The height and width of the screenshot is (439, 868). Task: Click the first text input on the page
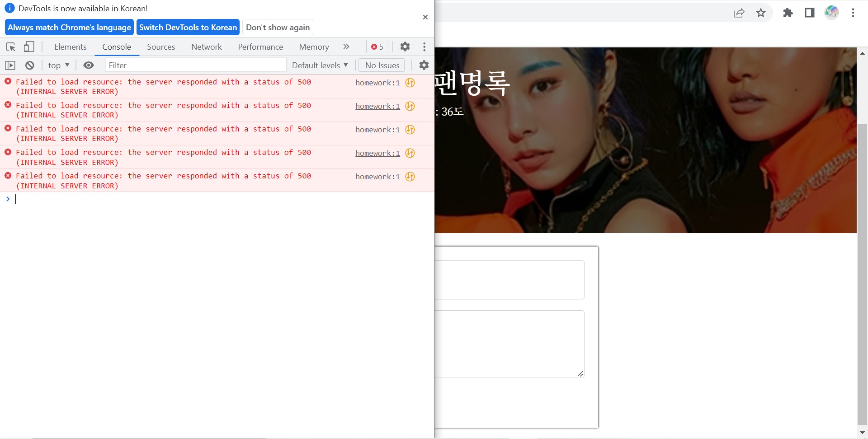(x=509, y=280)
